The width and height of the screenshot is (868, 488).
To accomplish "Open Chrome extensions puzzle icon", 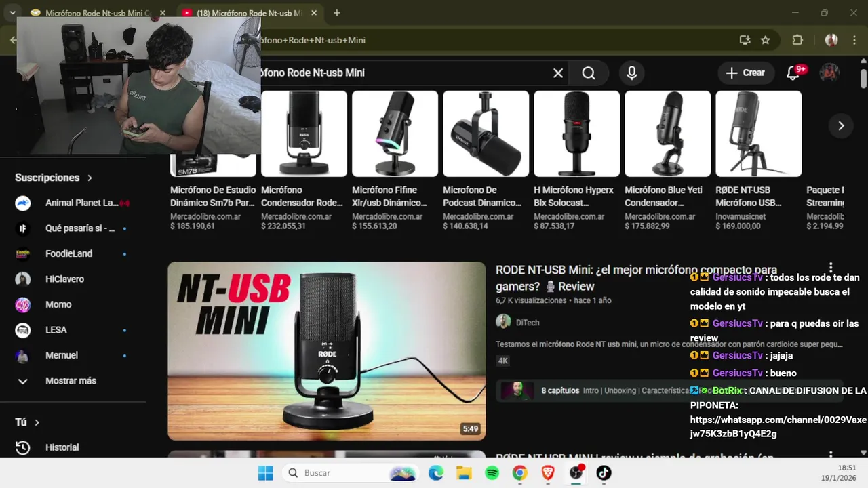I will pos(797,40).
